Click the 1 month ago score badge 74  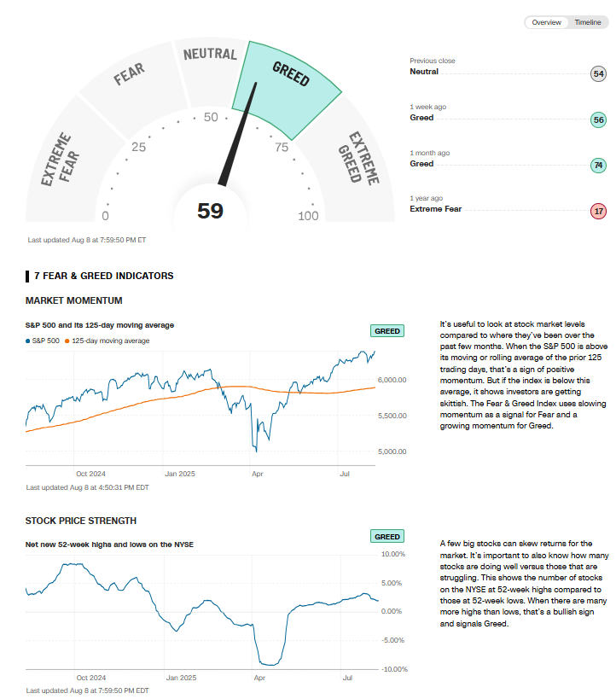tap(598, 166)
